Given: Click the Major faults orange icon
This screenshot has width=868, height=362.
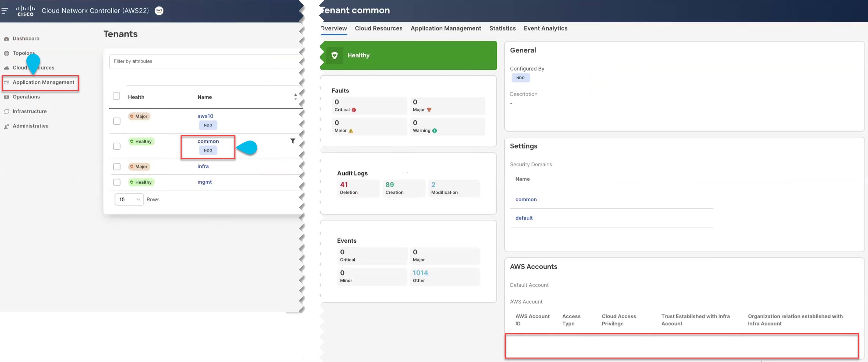Looking at the screenshot, I should tap(429, 110).
